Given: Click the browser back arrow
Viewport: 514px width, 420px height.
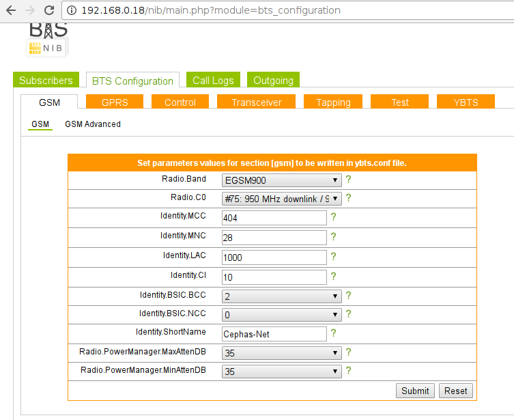Looking at the screenshot, I should coord(11,10).
